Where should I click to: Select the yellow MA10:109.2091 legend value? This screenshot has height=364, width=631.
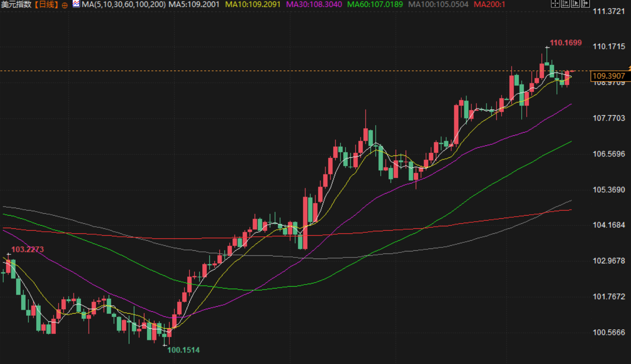point(254,4)
